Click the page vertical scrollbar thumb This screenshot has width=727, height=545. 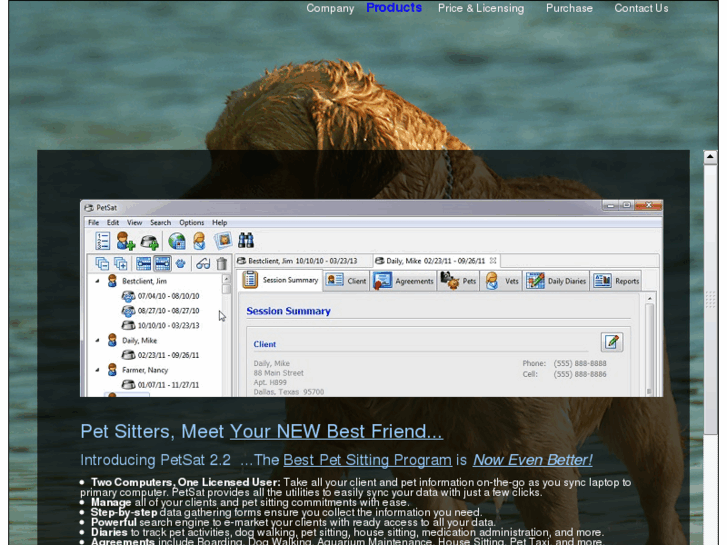pyautogui.click(x=710, y=299)
